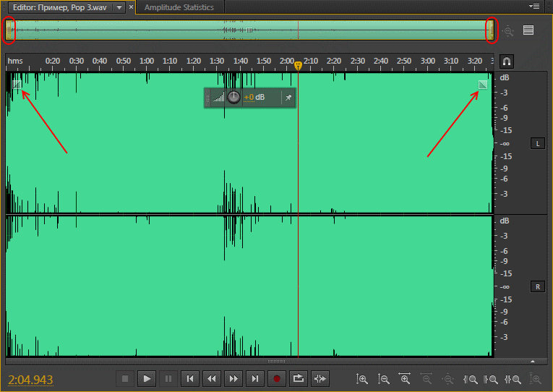Open the panel options menu at top right
The image size is (553, 392).
pyautogui.click(x=535, y=7)
